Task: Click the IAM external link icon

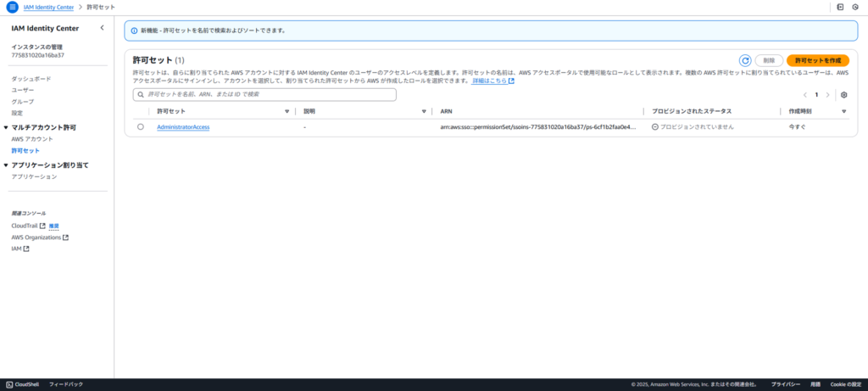Action: [x=26, y=249]
